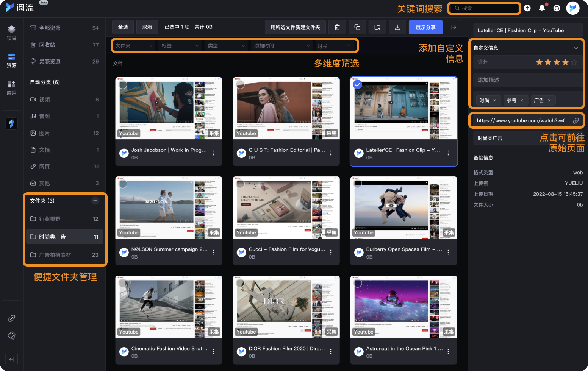Click the copy files icon in toolbar
This screenshot has height=371, width=588.
tap(357, 27)
